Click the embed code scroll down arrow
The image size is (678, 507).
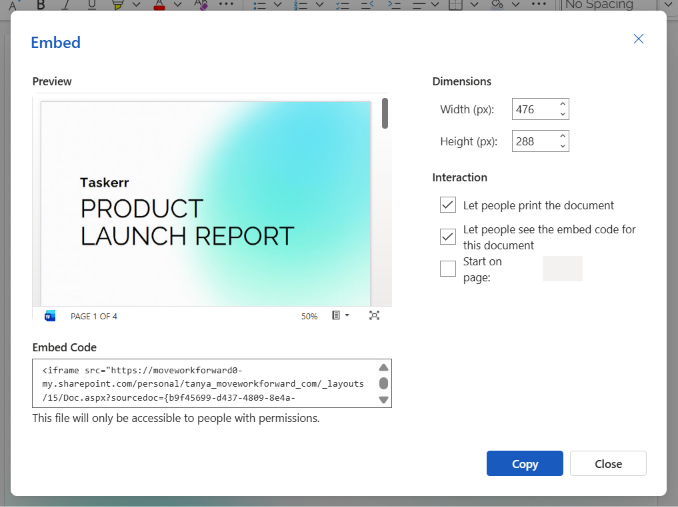pos(384,400)
